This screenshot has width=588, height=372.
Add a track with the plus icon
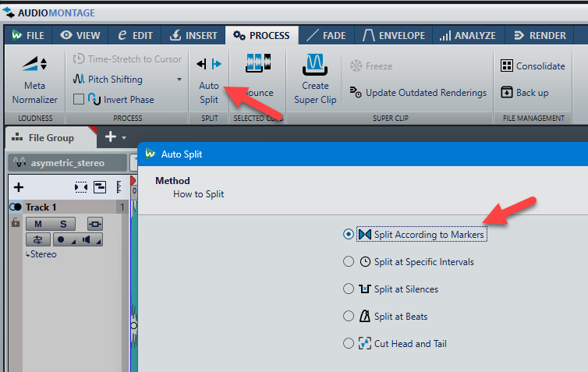tap(19, 186)
